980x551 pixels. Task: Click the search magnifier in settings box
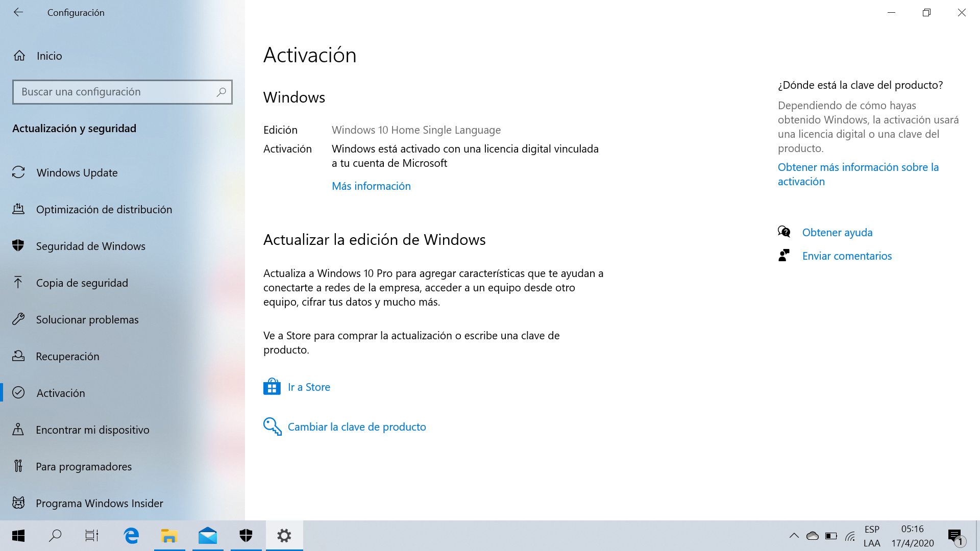221,92
